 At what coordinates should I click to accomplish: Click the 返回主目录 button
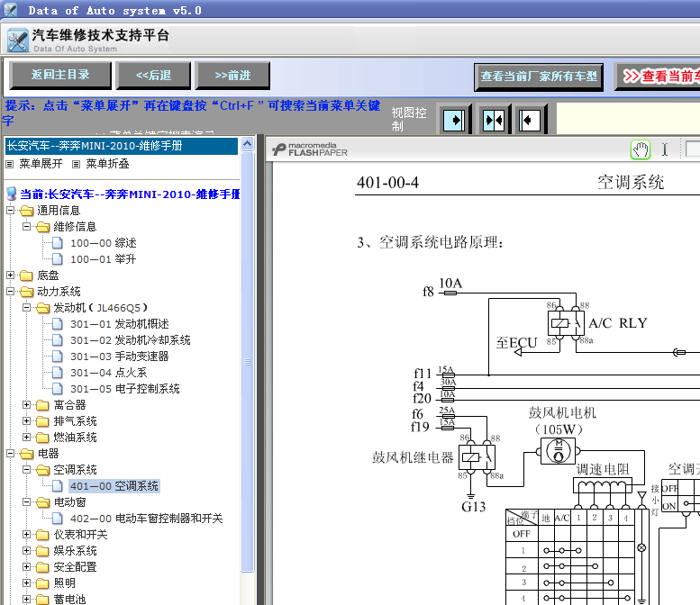coord(60,75)
